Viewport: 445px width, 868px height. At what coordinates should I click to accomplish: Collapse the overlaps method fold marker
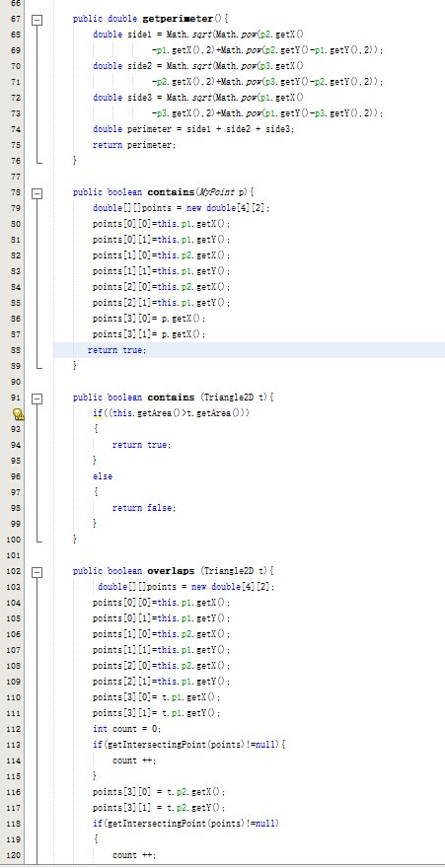pos(37,572)
